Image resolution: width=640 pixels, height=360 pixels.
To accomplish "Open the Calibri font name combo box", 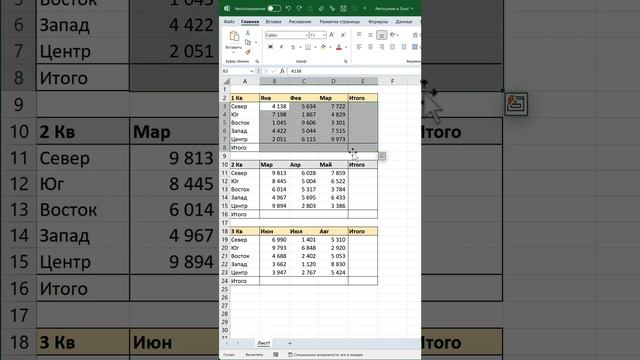I will pyautogui.click(x=287, y=35).
